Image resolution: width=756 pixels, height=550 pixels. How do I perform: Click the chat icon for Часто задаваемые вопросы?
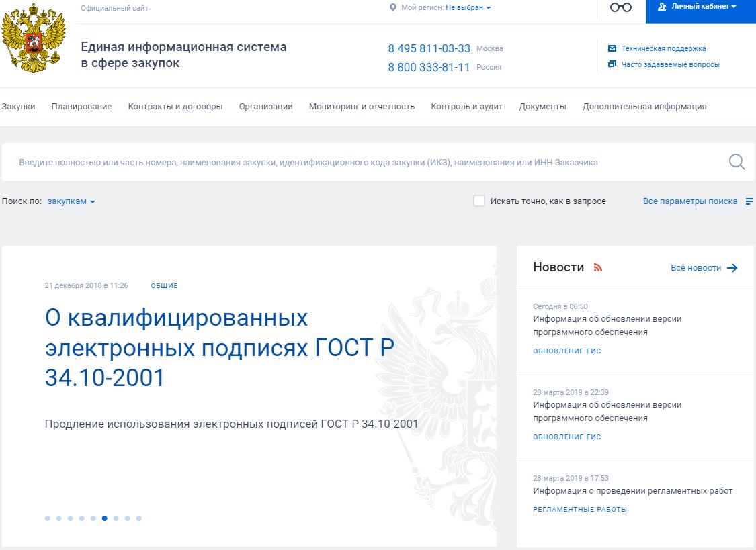click(612, 64)
